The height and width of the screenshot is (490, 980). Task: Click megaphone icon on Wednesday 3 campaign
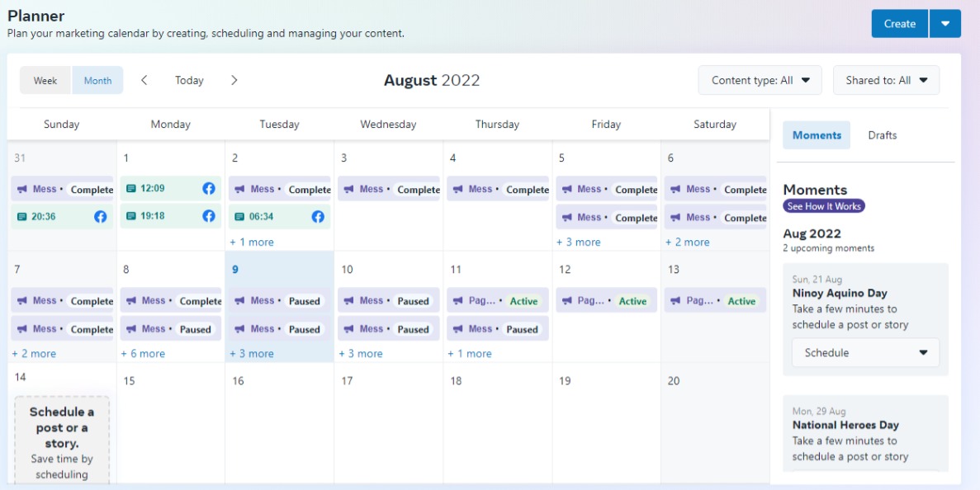(348, 189)
